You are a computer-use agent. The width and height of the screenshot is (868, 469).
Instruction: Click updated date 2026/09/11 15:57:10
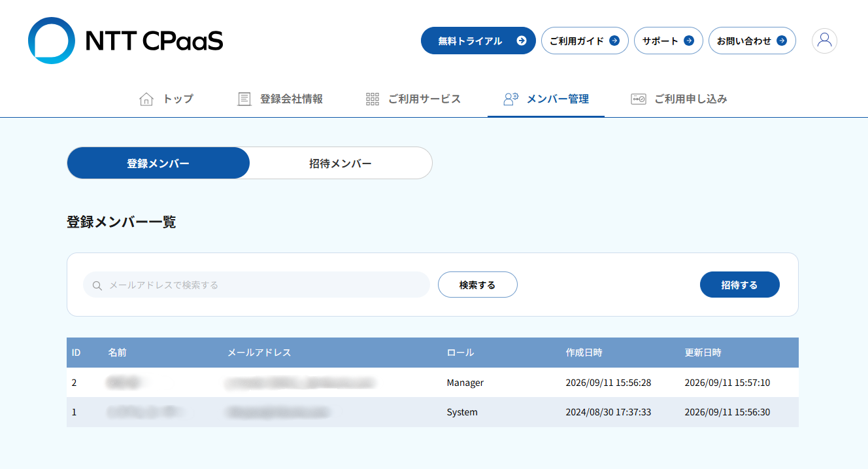(727, 383)
